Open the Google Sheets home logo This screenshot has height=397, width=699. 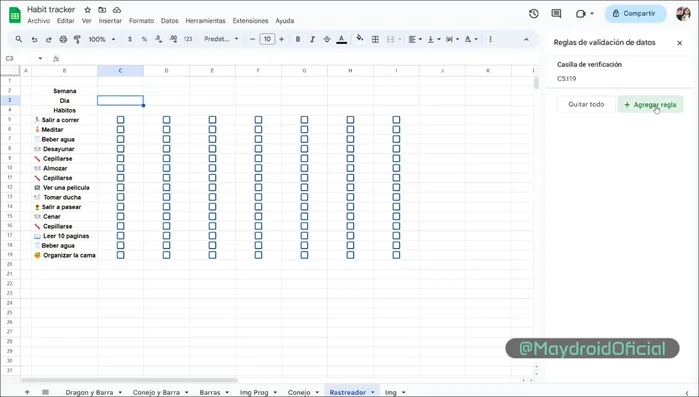pos(15,15)
